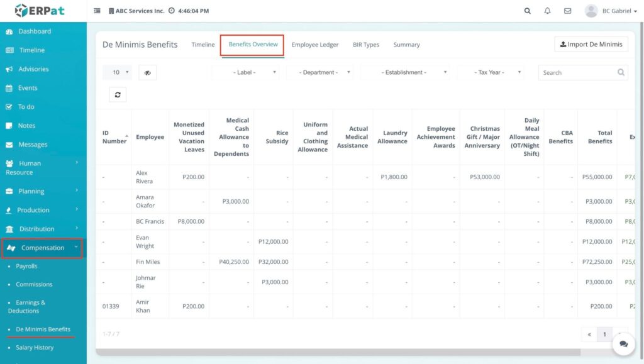Open the mail envelope icon

click(567, 11)
